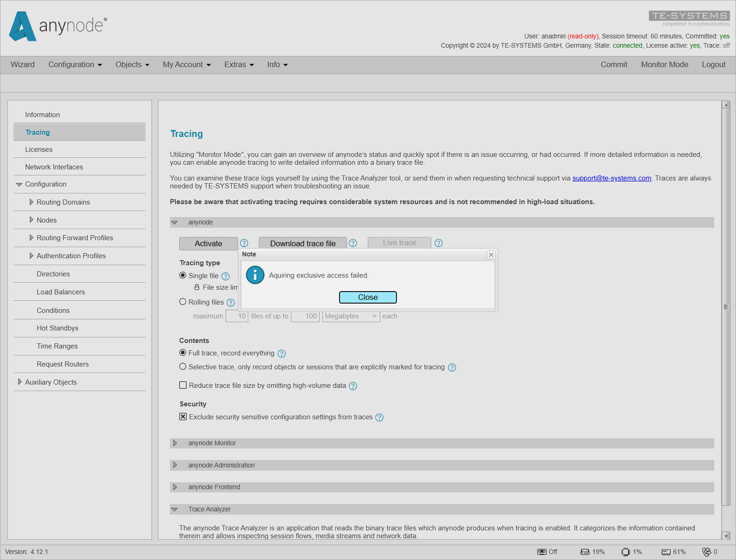Open help for Single file option
736x560 pixels.
pyautogui.click(x=226, y=276)
